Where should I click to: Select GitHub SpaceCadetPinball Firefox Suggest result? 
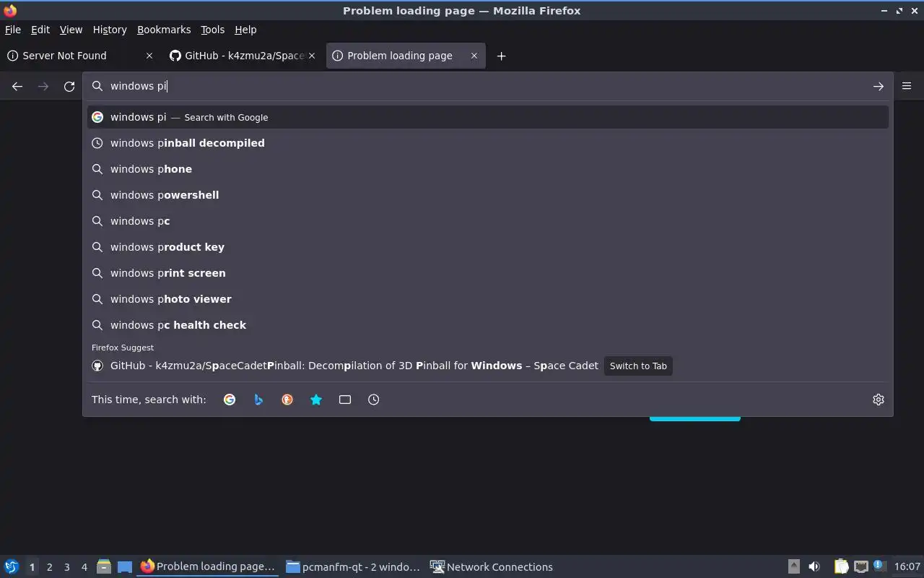pyautogui.click(x=487, y=366)
